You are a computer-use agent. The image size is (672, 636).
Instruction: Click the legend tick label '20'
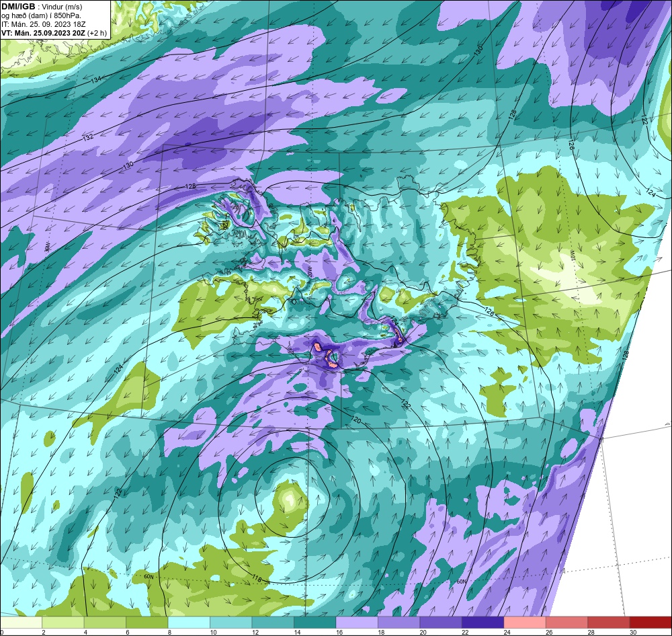(x=423, y=632)
